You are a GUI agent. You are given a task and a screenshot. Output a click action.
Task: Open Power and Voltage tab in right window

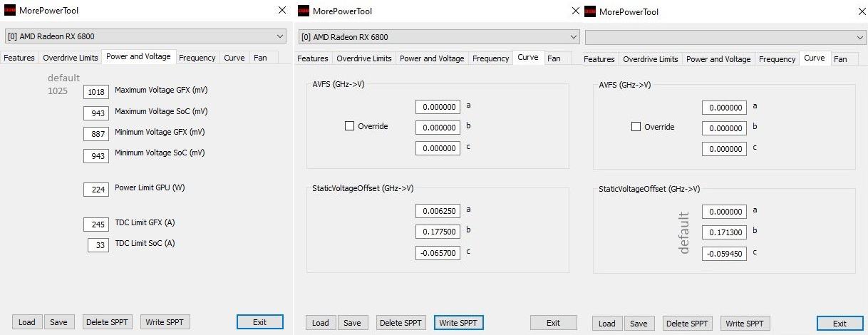(718, 59)
